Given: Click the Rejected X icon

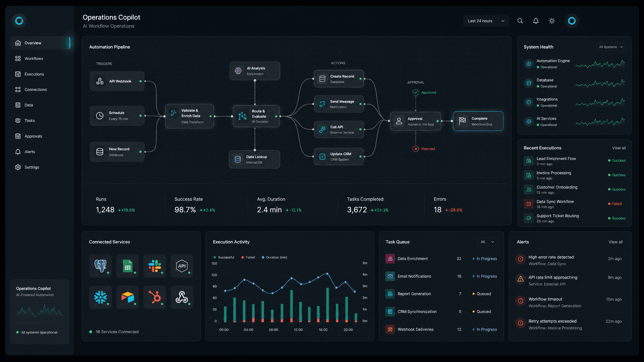Looking at the screenshot, I should pyautogui.click(x=416, y=149).
